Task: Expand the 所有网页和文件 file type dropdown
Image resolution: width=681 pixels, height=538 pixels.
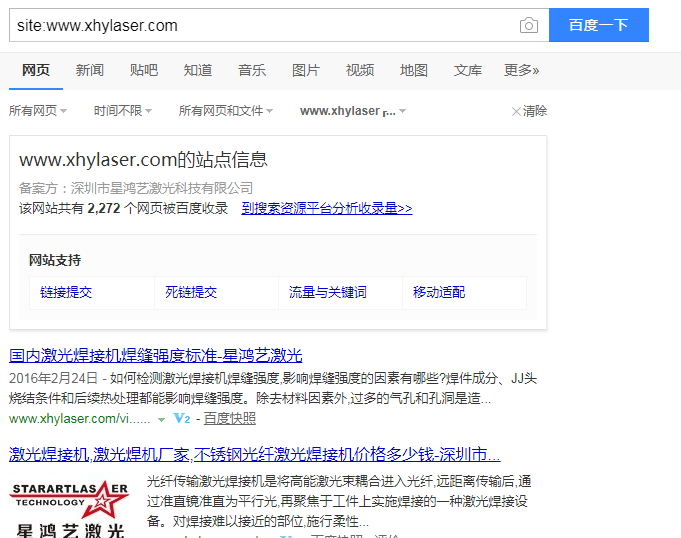Action: (225, 111)
